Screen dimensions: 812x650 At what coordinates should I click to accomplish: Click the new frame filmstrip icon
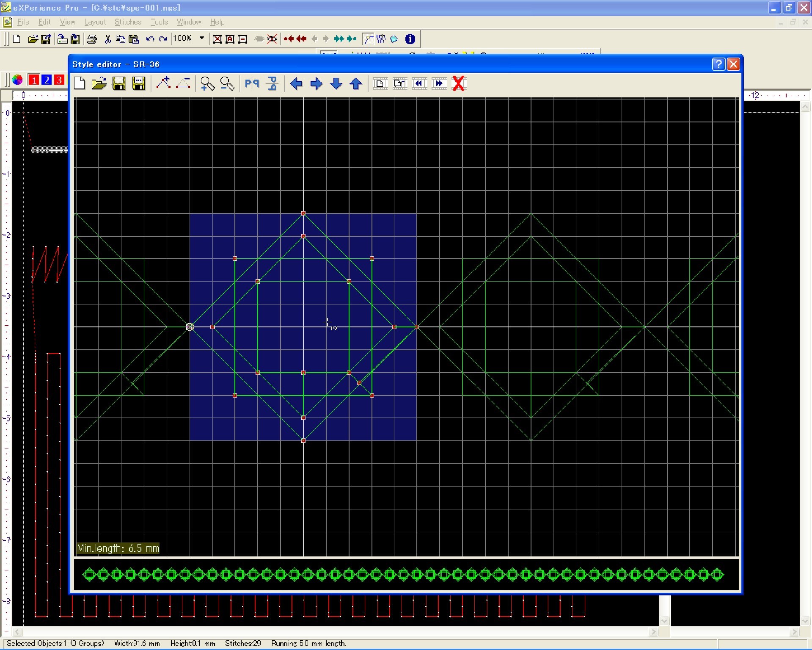tap(380, 83)
